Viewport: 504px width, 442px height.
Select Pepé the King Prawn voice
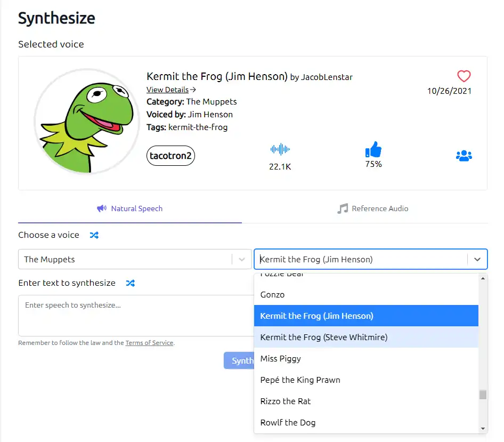(x=366, y=380)
